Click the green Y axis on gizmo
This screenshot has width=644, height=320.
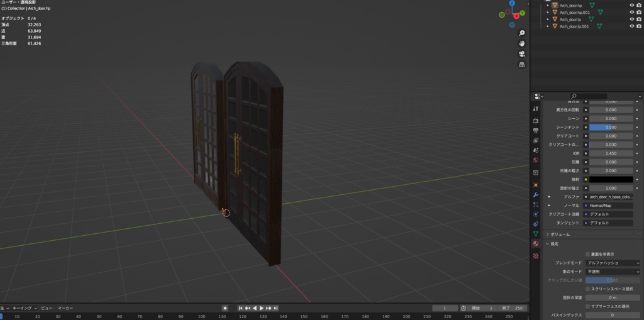(522, 13)
